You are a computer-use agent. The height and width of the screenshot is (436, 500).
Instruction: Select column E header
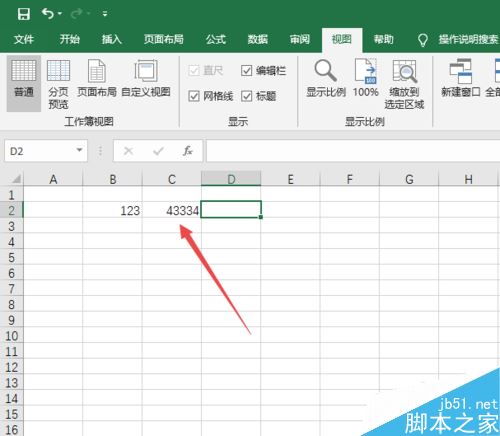[290, 180]
